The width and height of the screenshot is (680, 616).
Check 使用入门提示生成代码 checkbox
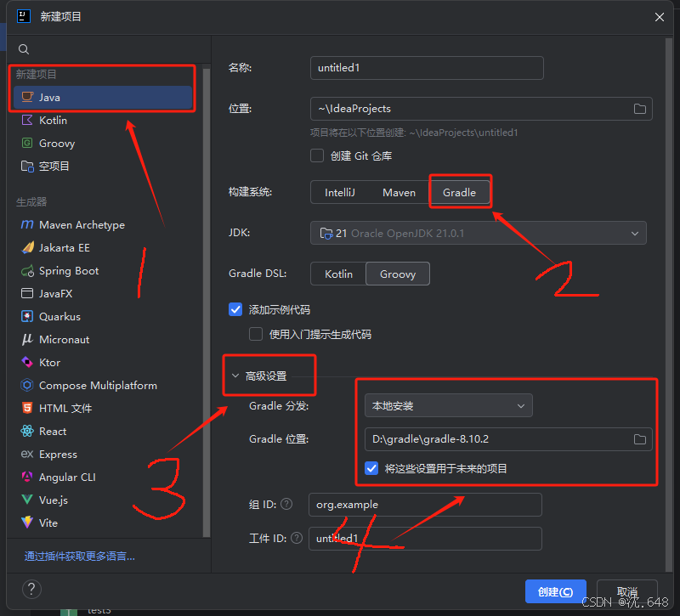coord(256,334)
